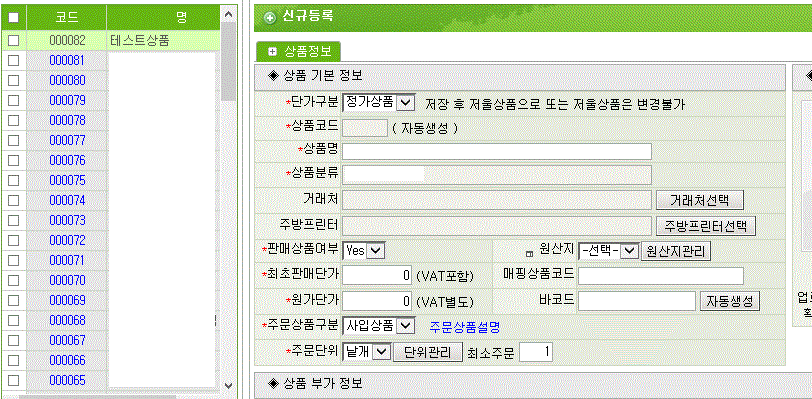Screen dimensions: 812x399
Task: Open the 주문상품설명 link
Action: 465,327
